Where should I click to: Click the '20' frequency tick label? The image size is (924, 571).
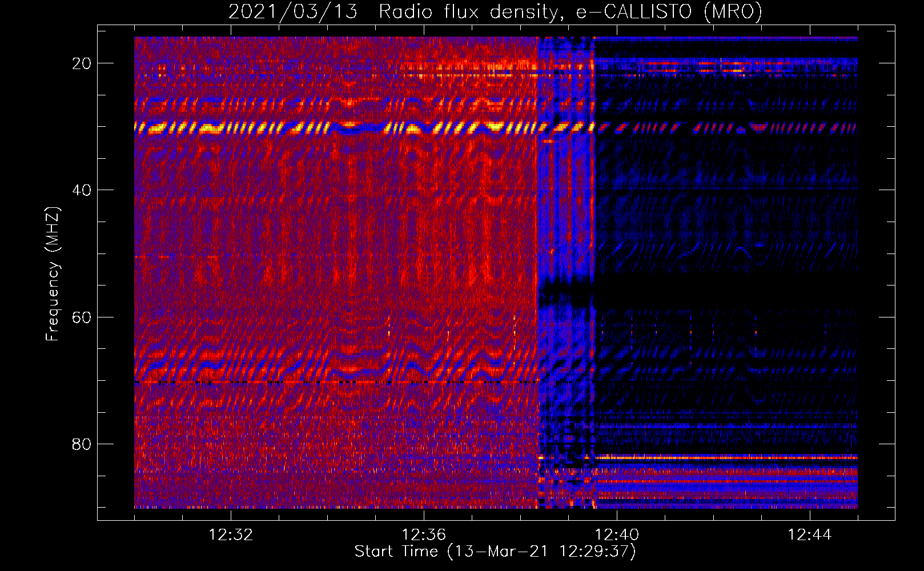click(82, 63)
